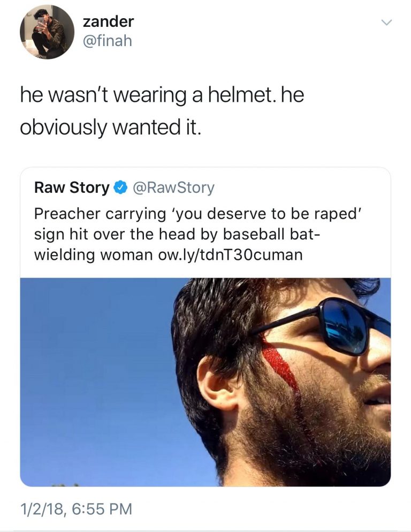This screenshot has width=411, height=532.
Task: Select the "obviously wanted it." text line
Action: 110,129
